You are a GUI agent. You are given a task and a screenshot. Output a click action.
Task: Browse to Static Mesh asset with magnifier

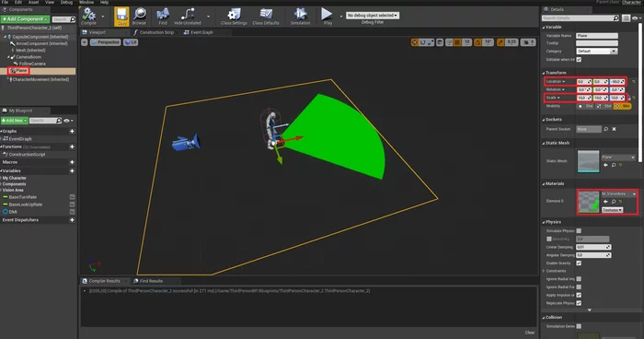tap(614, 165)
